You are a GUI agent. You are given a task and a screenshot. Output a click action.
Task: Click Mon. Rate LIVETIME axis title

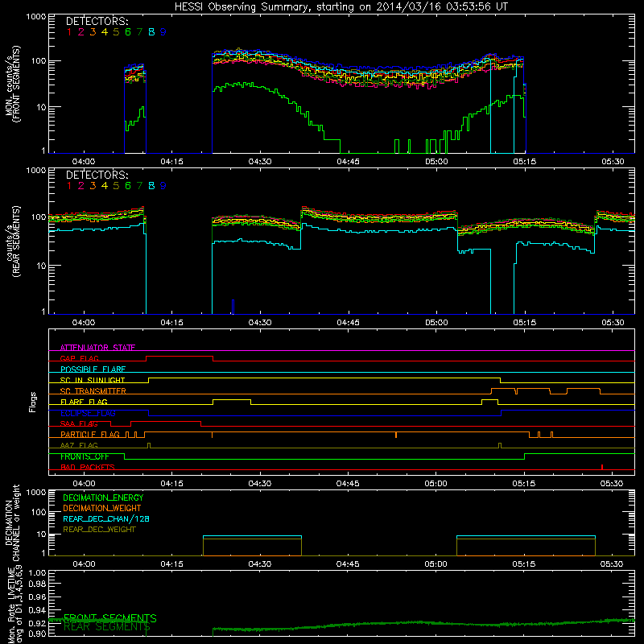click(x=14, y=604)
